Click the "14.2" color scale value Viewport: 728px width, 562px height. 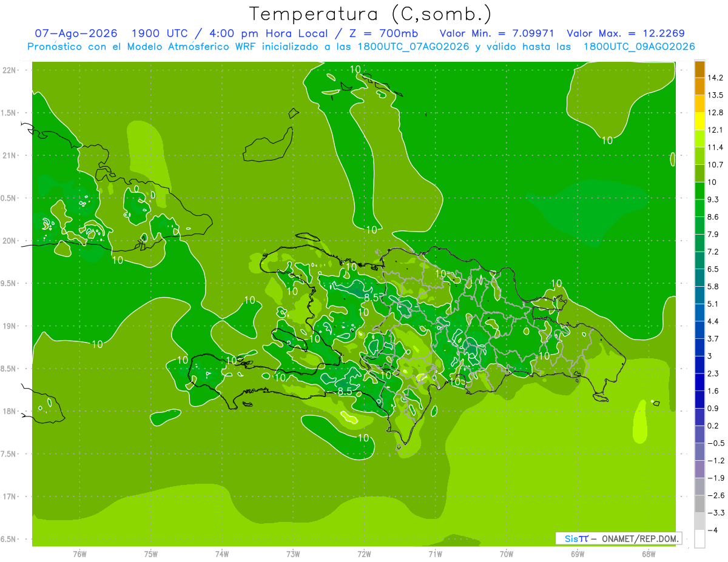tap(715, 78)
